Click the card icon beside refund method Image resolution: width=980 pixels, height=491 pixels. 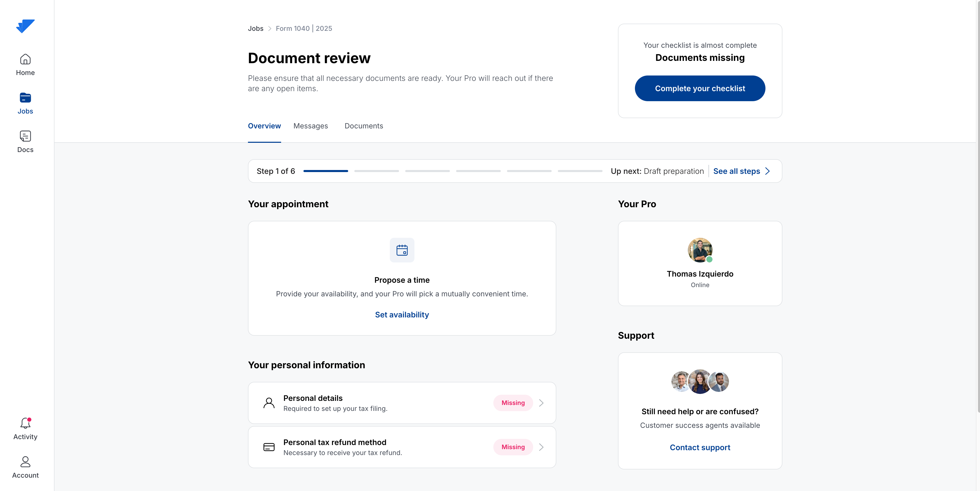point(269,447)
